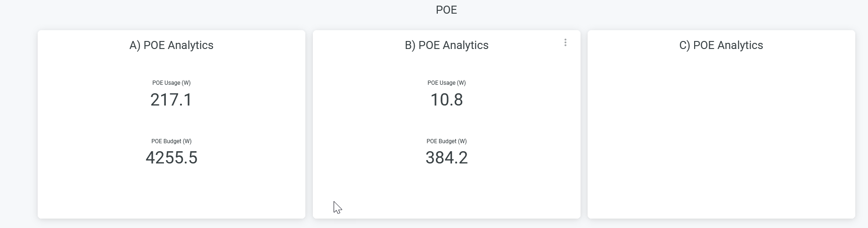The height and width of the screenshot is (228, 868).
Task: Click the 384.2 POE budget value
Action: [x=446, y=158]
